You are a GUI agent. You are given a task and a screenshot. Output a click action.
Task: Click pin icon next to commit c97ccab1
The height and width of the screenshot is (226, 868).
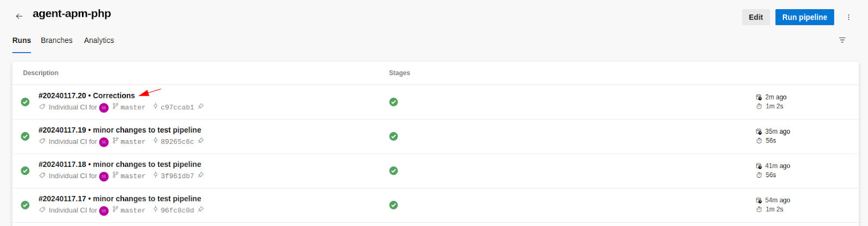pos(201,106)
